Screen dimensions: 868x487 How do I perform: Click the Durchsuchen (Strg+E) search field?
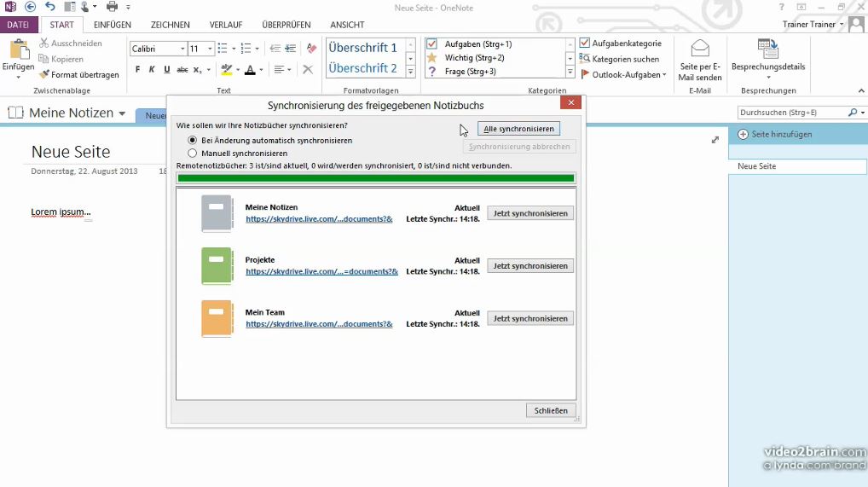coord(791,113)
